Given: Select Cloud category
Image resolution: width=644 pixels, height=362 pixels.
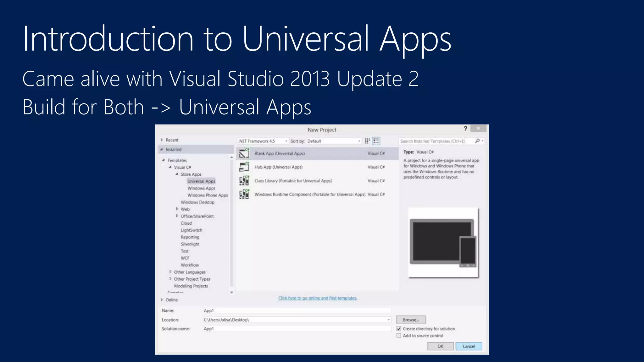Looking at the screenshot, I should 186,223.
